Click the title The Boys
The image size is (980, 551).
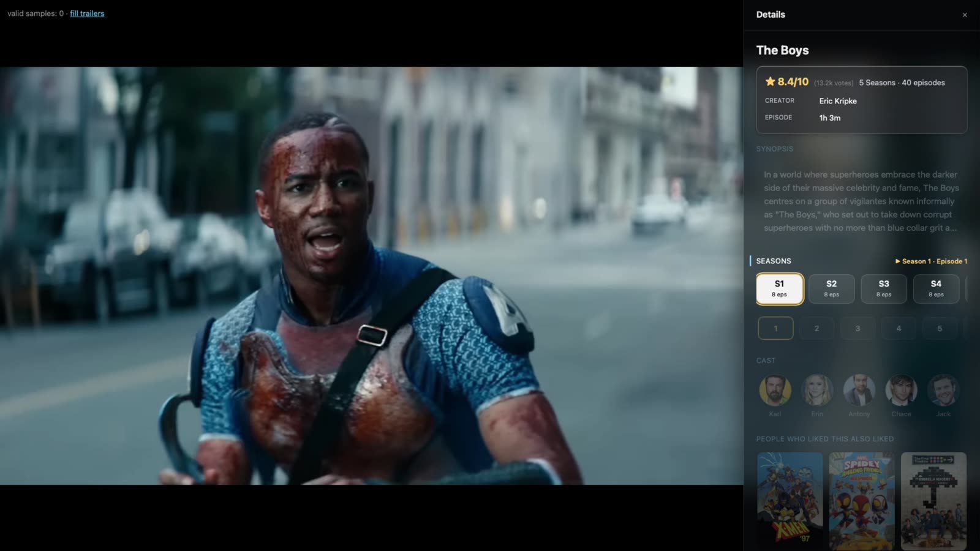point(782,50)
